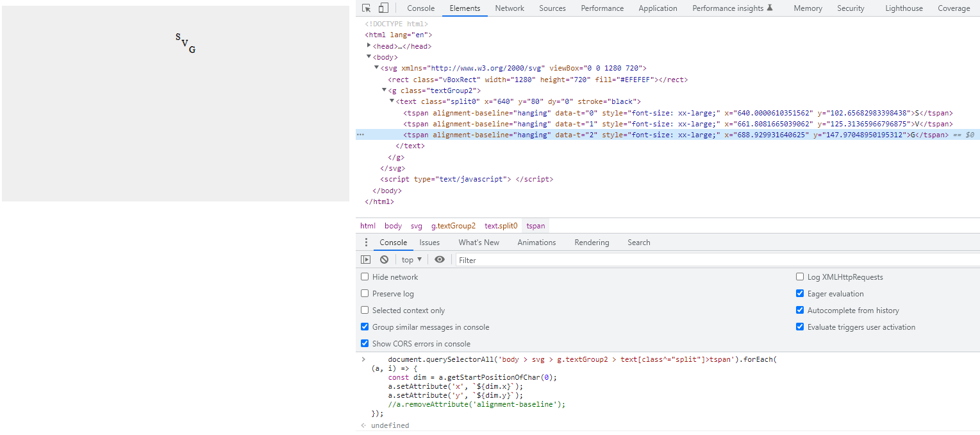Switch to the Sources tab

tap(552, 8)
